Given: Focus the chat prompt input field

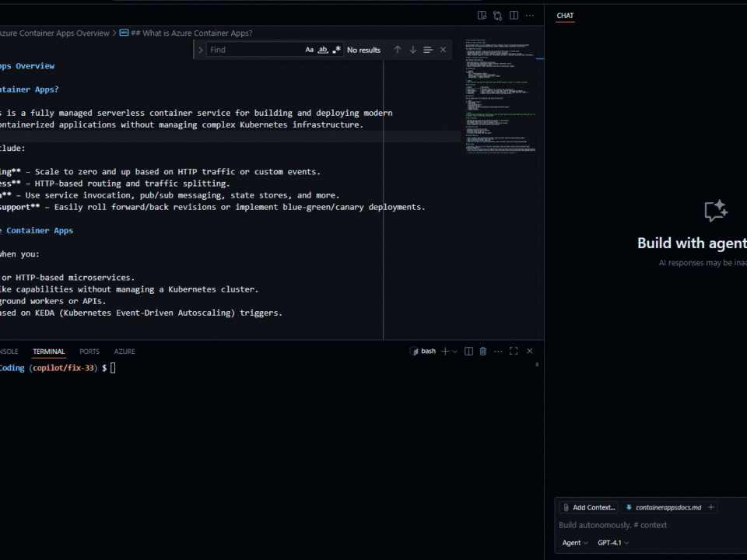Looking at the screenshot, I should [653, 525].
